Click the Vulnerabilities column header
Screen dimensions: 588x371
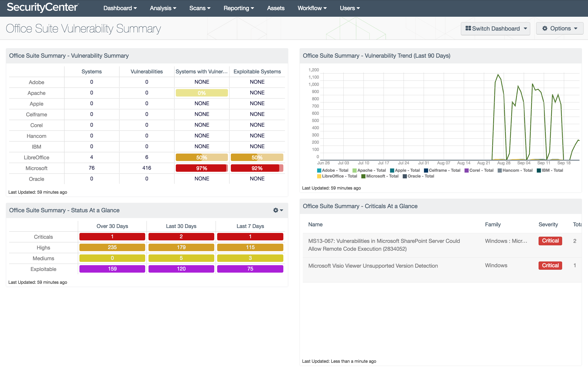coord(146,72)
